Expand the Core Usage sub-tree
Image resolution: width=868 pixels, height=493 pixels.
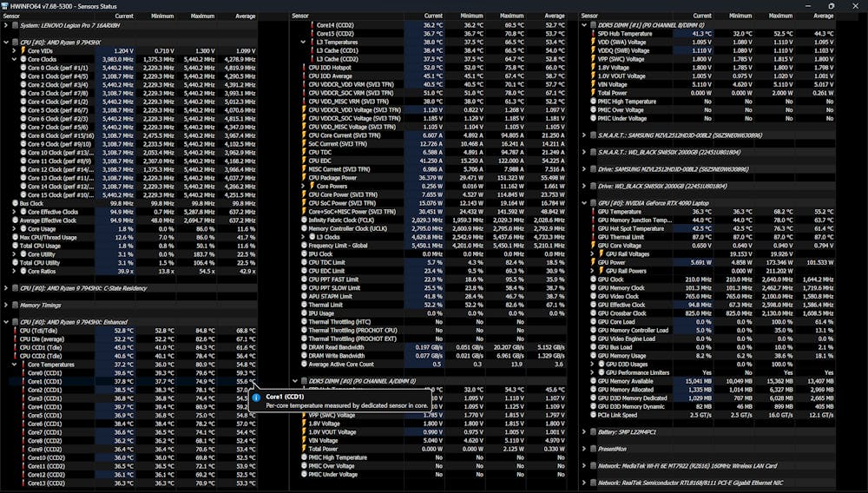15,229
